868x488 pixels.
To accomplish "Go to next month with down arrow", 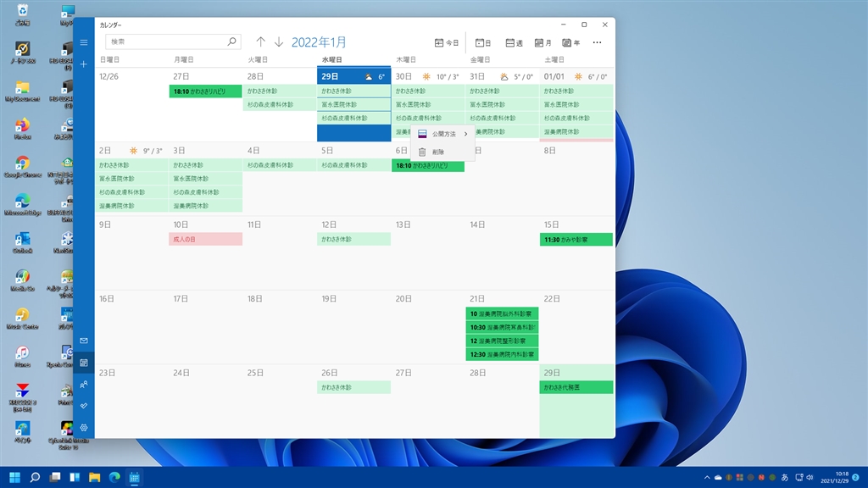I will pyautogui.click(x=279, y=42).
